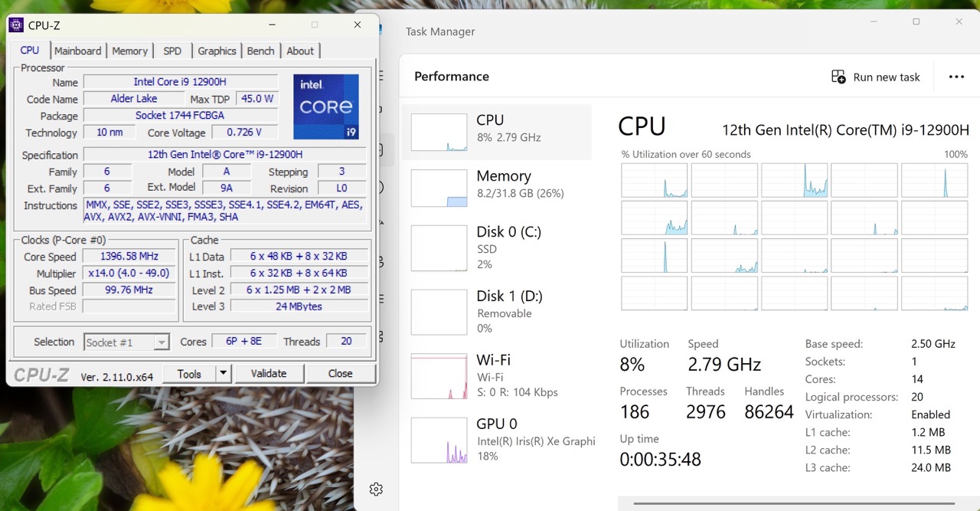Switch to the Bench tab
This screenshot has height=511, width=980.
tap(260, 51)
